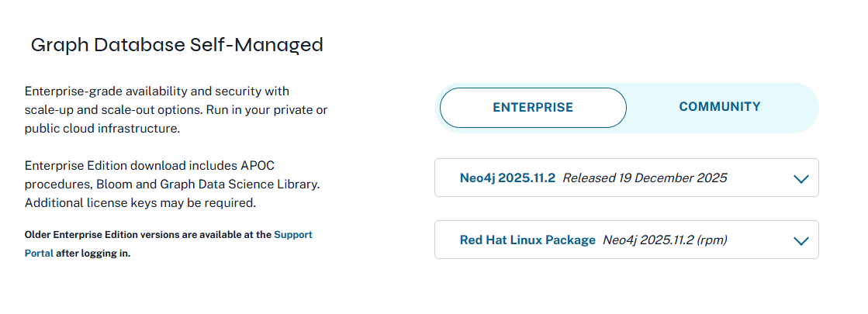This screenshot has height=314, width=868.
Task: Click the 'Enterprise Edition download includes APOC' paragraph
Action: (x=172, y=184)
